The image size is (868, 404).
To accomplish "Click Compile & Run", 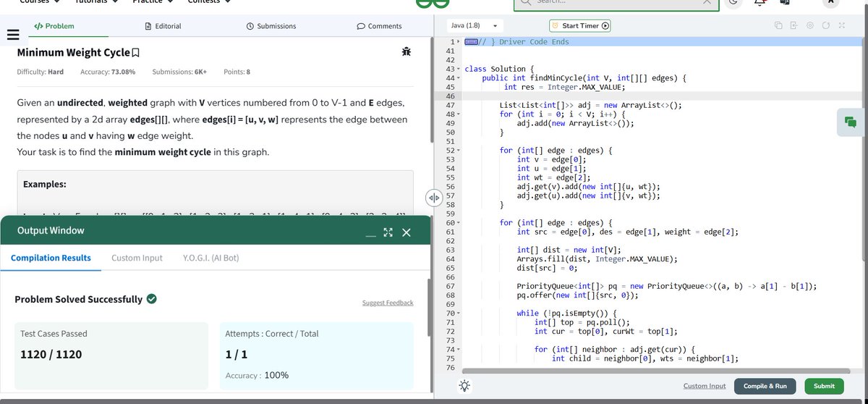I will pyautogui.click(x=765, y=386).
